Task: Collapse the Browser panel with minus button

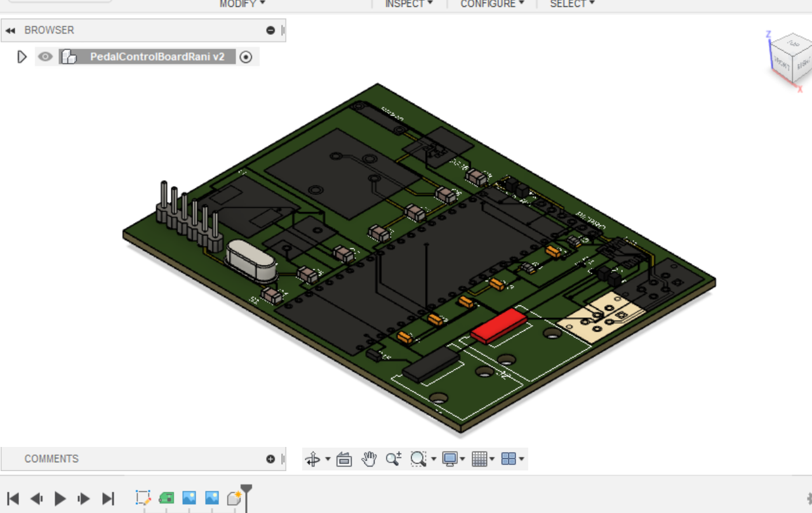Action: (270, 30)
